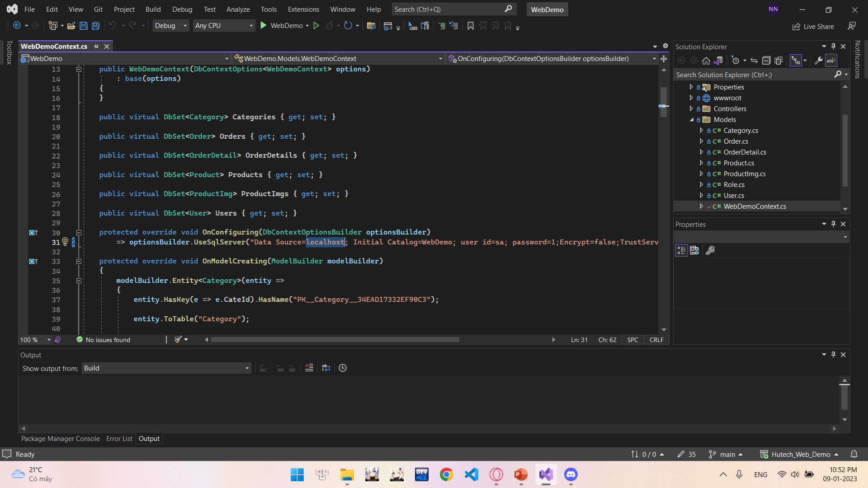Toggle Alphabetical sort in Properties panel
This screenshot has width=868, height=488.
[x=695, y=250]
